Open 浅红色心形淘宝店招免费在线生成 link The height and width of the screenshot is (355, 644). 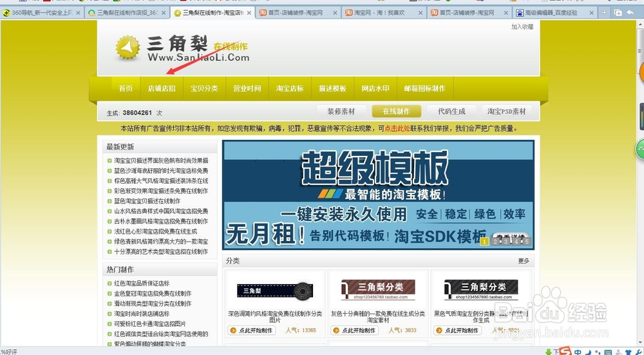[x=155, y=231]
